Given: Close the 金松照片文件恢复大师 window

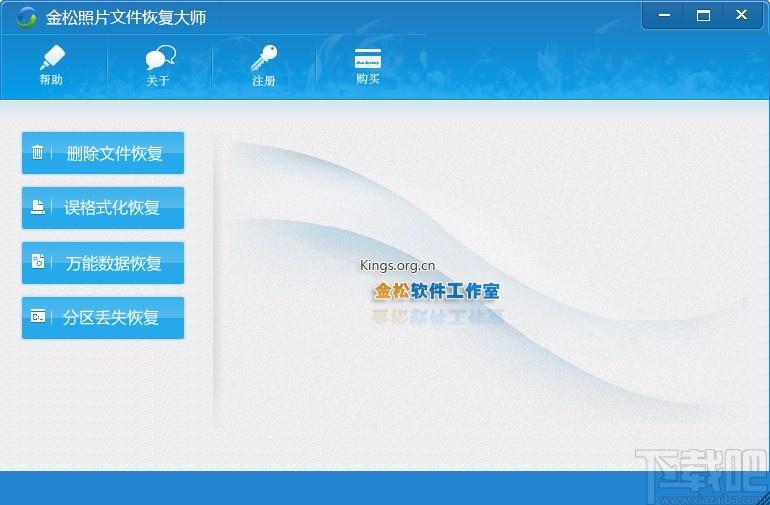Looking at the screenshot, I should pyautogui.click(x=742, y=16).
